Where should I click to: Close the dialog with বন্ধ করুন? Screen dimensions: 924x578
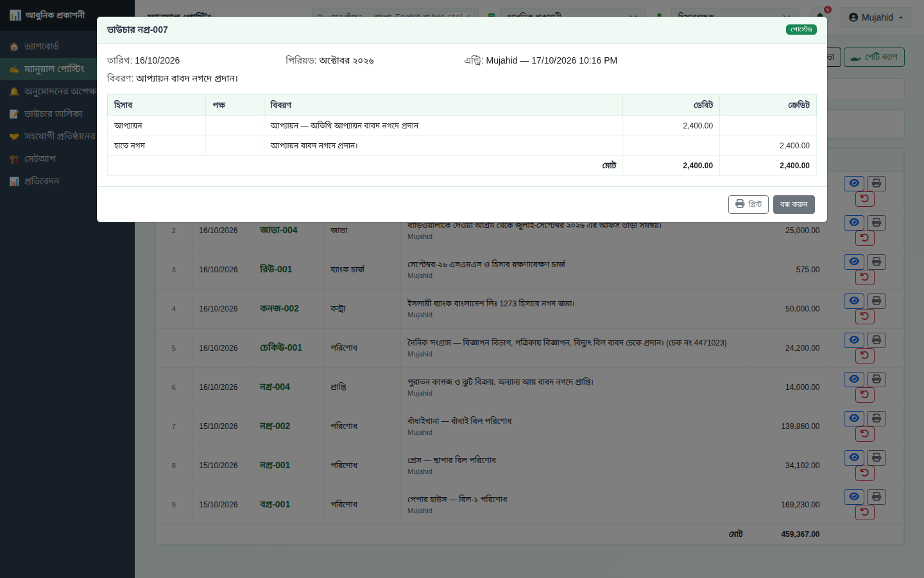pyautogui.click(x=794, y=204)
